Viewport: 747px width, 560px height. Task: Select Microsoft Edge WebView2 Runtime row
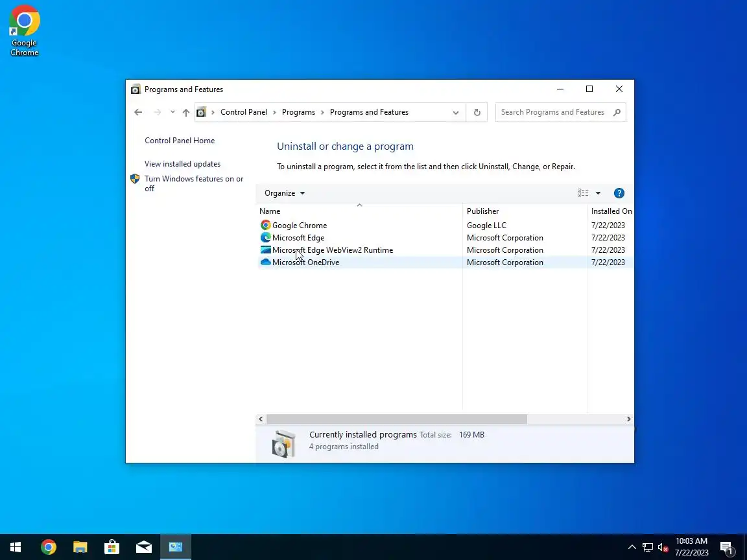coord(445,250)
